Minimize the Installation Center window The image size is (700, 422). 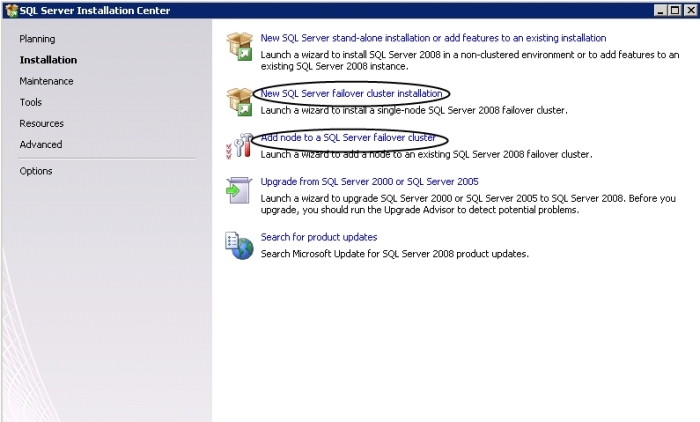click(x=661, y=10)
